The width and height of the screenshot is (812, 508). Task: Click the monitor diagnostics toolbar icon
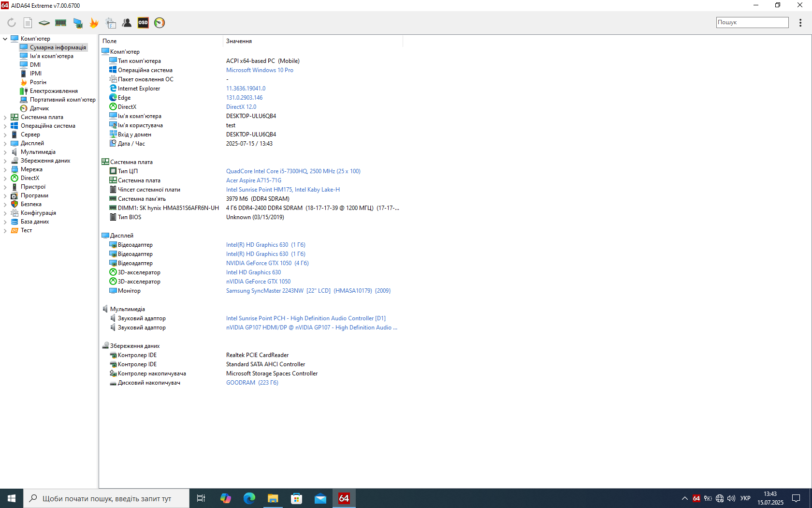pos(77,23)
